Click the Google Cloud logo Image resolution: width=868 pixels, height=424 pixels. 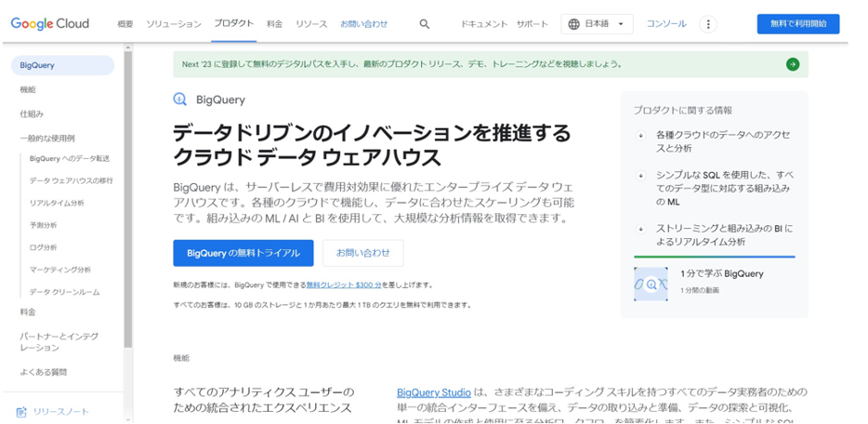50,24
